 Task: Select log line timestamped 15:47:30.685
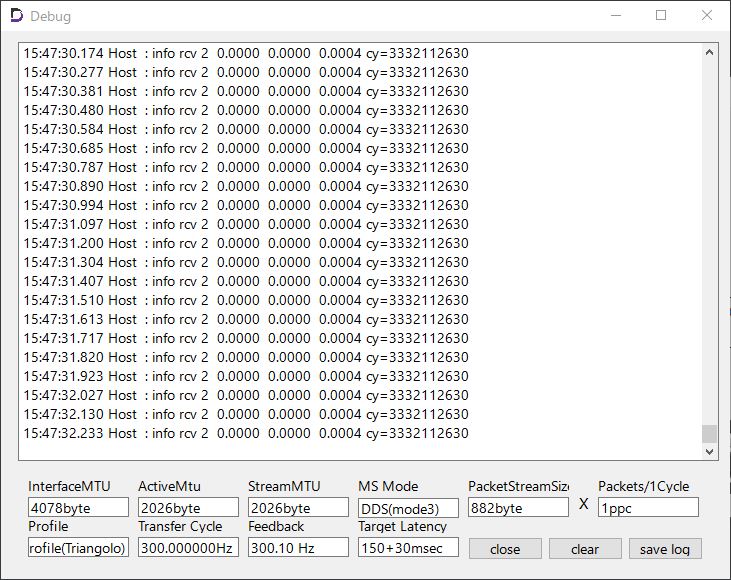coord(246,148)
